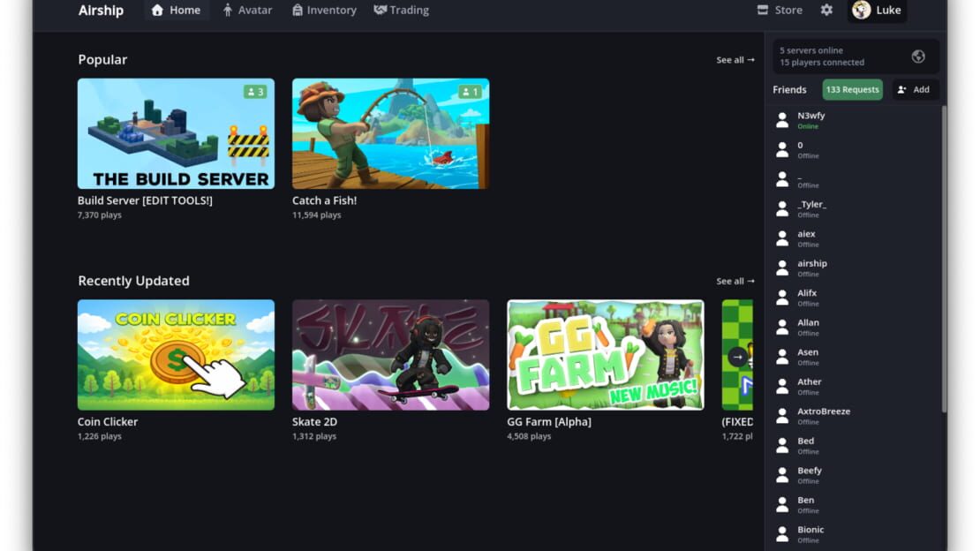The image size is (980, 551).
Task: Click the add-person icon beside Add
Action: 902,89
